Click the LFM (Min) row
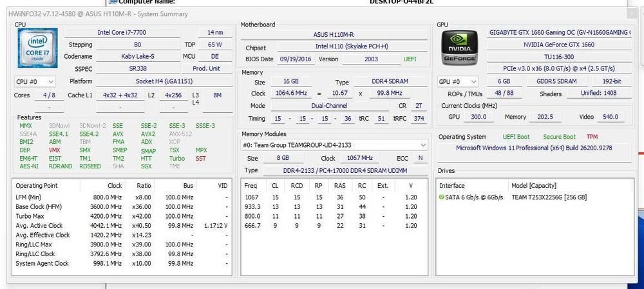Screen dimensions: 644x289 pyautogui.click(x=122, y=197)
